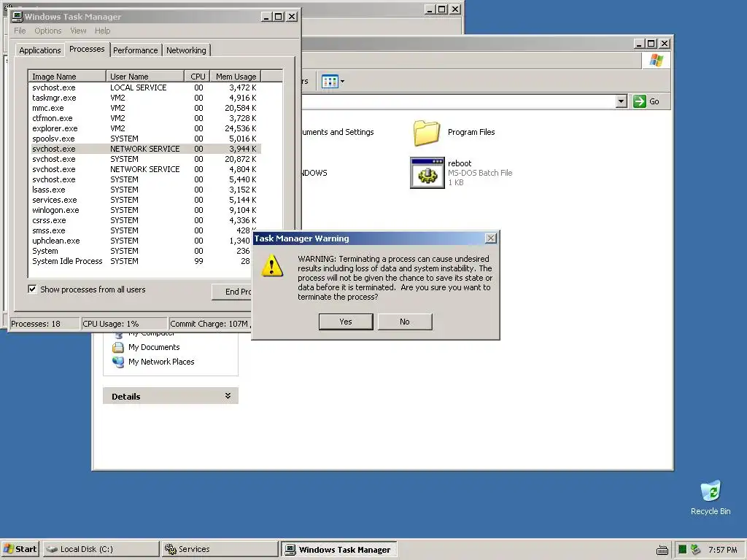Sort by User Name column header
Image resolution: width=747 pixels, height=560 pixels.
point(145,76)
